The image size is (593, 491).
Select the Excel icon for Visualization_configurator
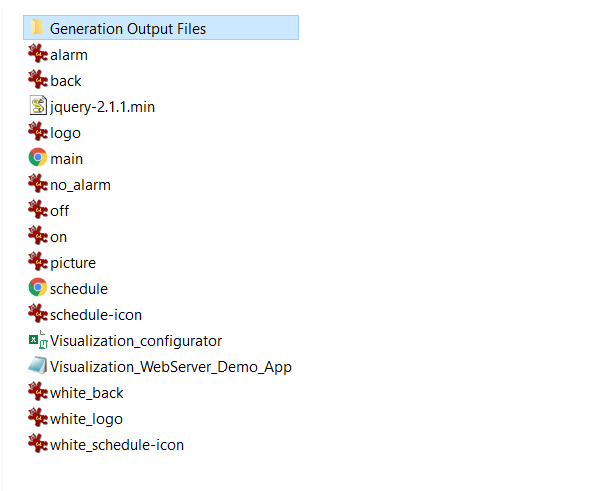[38, 340]
